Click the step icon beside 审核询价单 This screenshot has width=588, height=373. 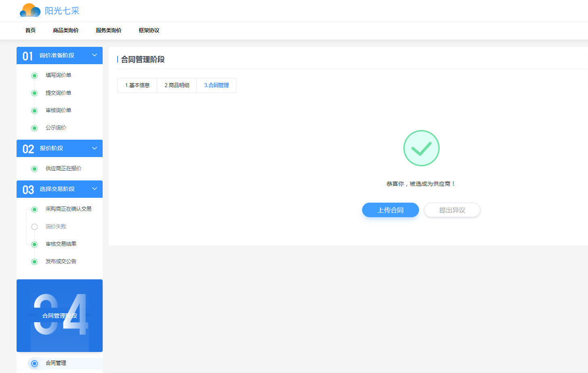pyautogui.click(x=34, y=111)
